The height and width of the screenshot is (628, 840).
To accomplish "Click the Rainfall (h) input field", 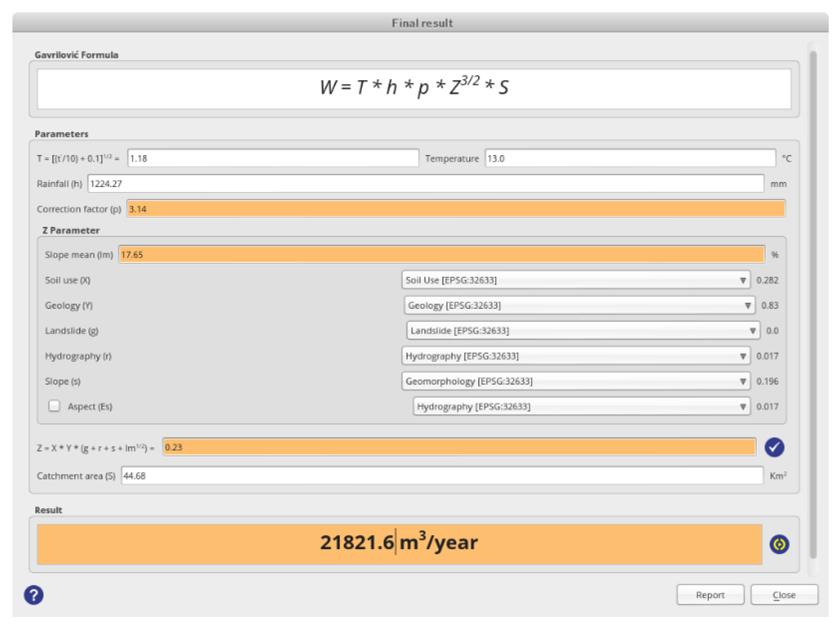I will click(426, 184).
